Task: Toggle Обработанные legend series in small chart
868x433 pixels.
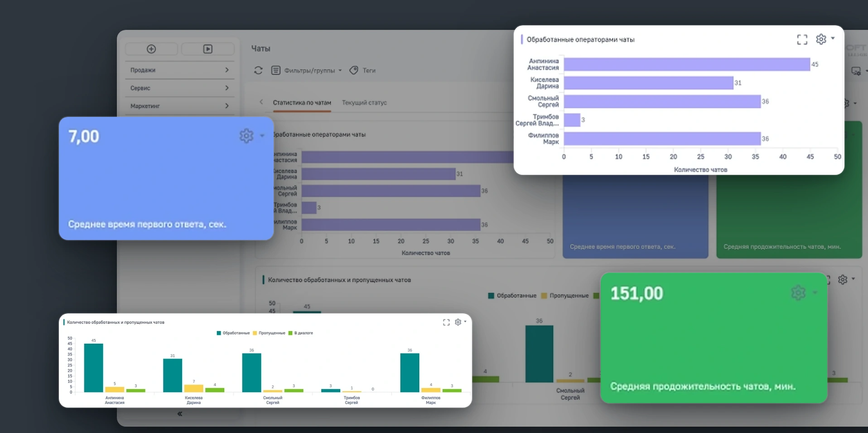Action: point(233,333)
